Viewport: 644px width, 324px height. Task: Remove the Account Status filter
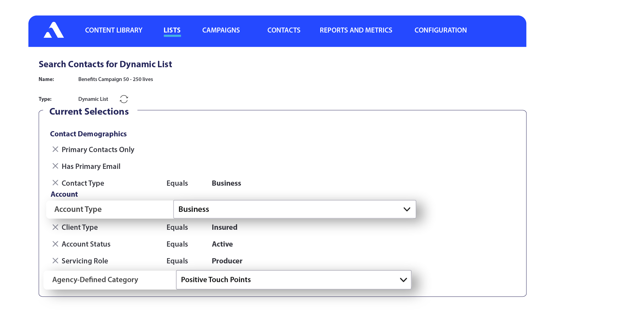click(x=55, y=244)
